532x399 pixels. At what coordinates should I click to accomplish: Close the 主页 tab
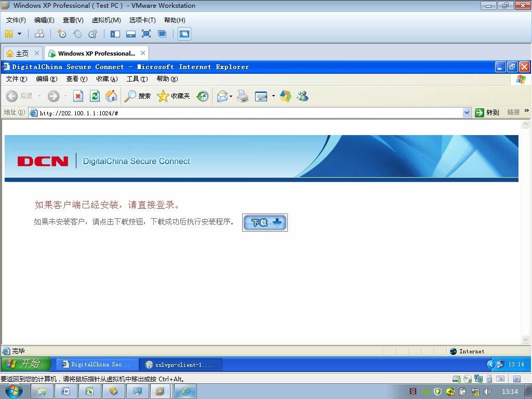[x=37, y=53]
